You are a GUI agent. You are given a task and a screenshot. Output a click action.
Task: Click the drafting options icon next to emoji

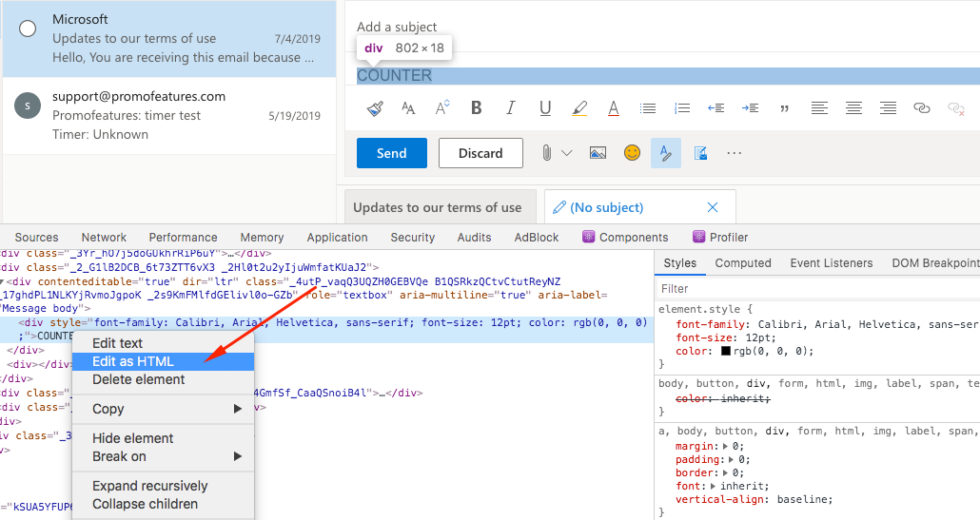(x=700, y=153)
